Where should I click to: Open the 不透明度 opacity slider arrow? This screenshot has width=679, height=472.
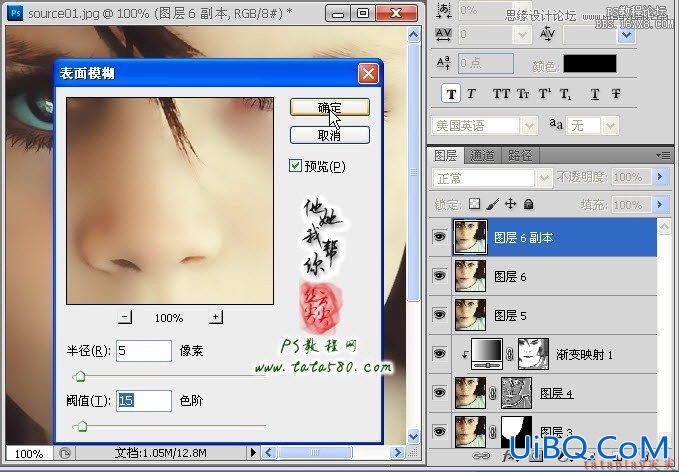click(x=660, y=177)
